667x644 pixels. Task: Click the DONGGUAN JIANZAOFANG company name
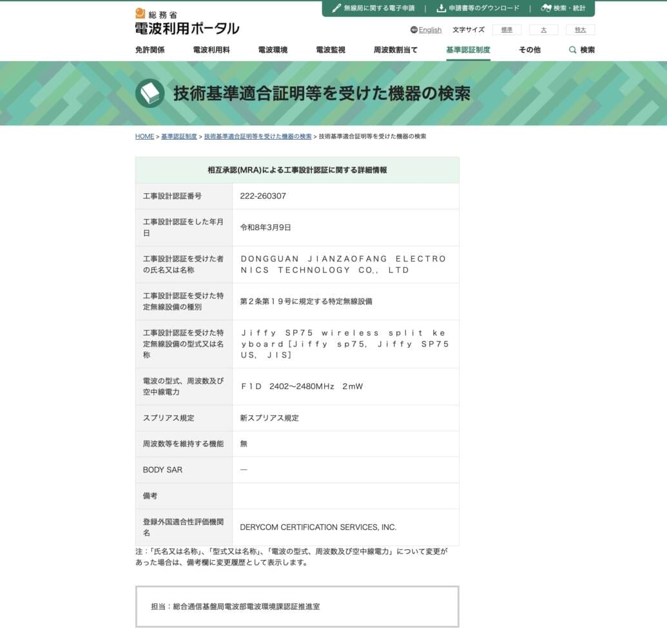tap(343, 265)
